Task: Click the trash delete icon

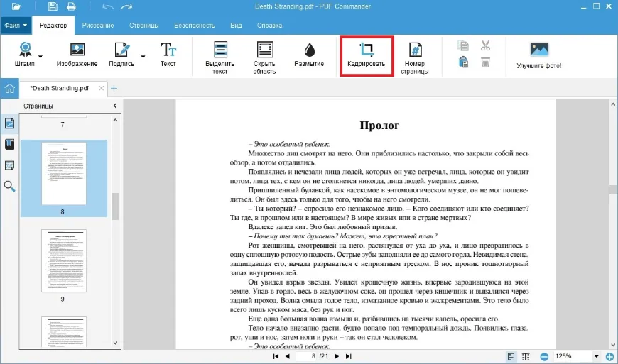Action: coord(485,62)
